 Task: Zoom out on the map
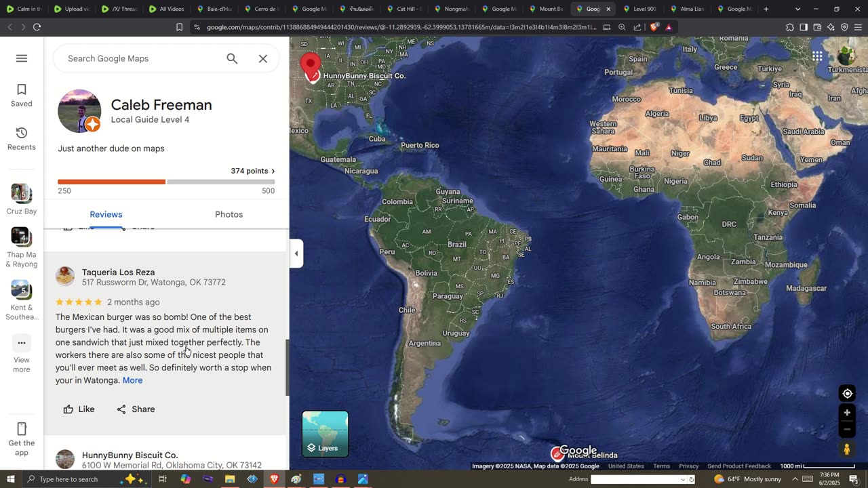(x=847, y=429)
